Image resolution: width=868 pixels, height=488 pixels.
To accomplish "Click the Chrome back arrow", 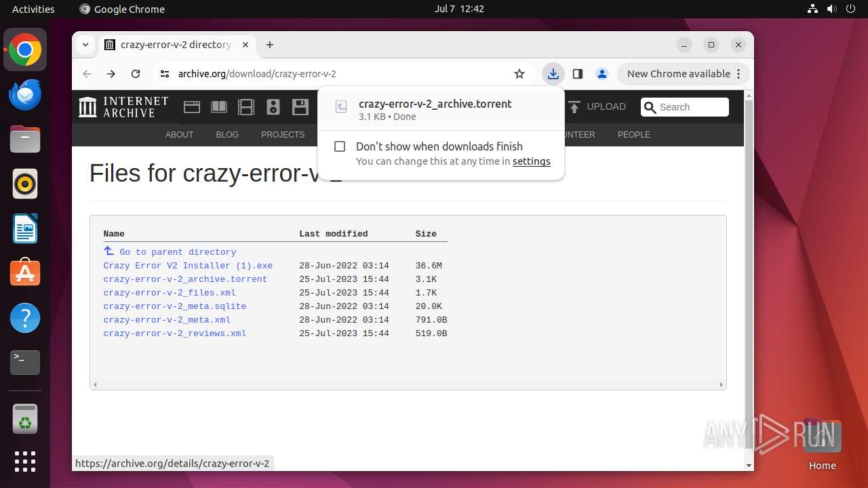I will pos(87,74).
